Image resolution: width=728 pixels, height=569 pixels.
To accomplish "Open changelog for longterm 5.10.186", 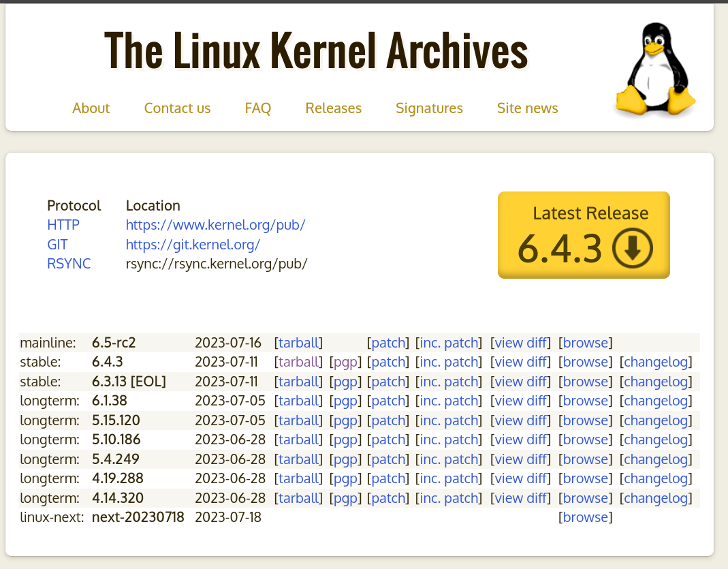I will pyautogui.click(x=656, y=440).
